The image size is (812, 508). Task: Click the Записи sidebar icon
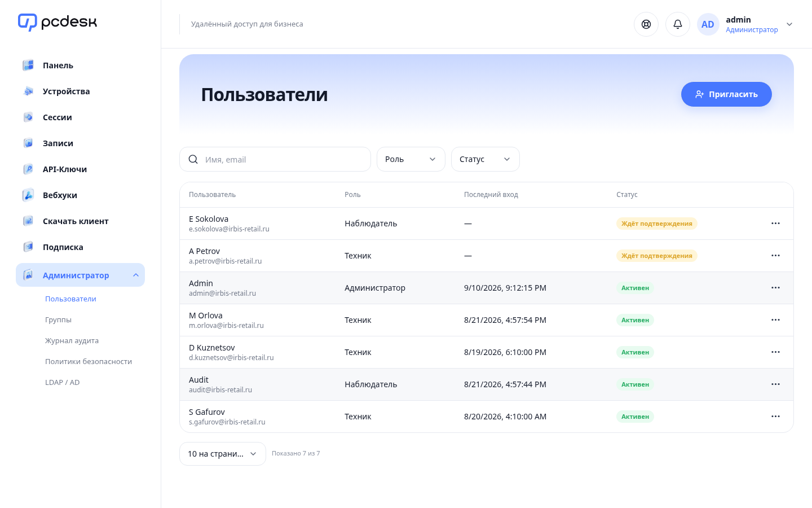point(28,143)
